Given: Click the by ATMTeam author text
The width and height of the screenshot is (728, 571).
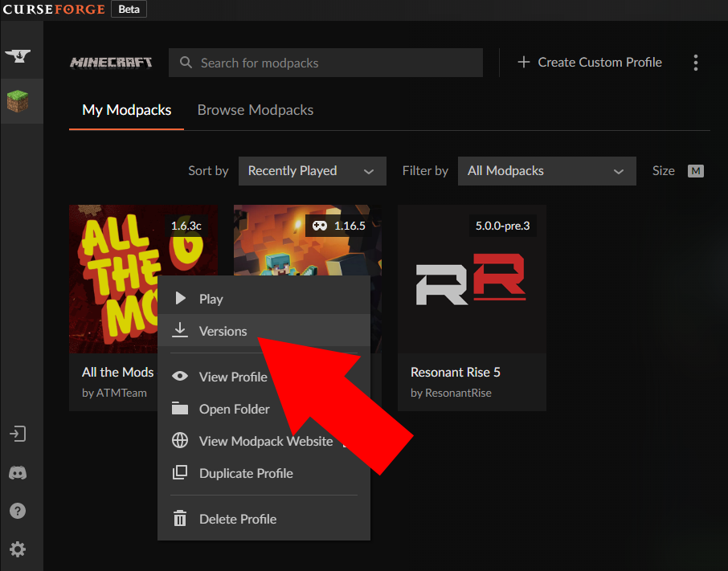Looking at the screenshot, I should (114, 393).
